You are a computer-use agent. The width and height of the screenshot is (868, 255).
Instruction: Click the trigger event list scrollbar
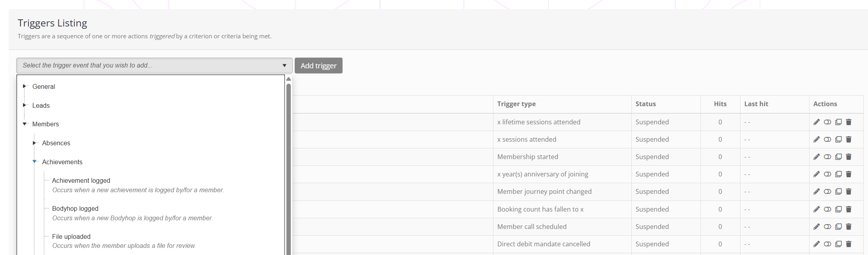(288, 166)
